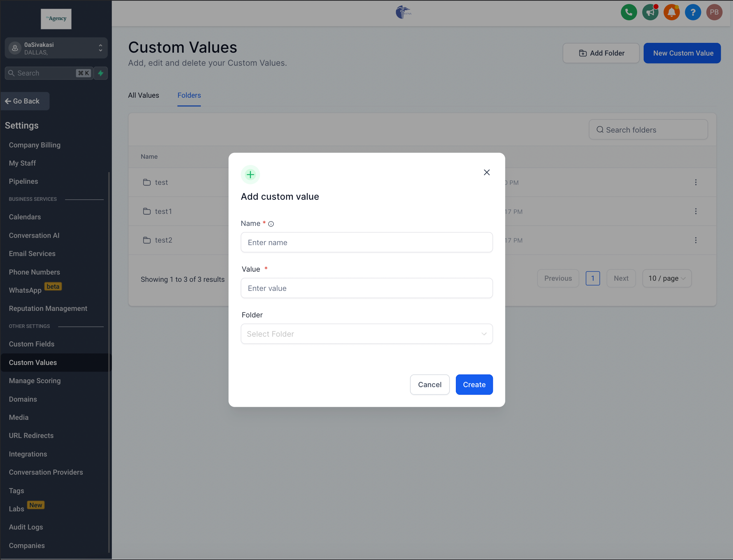Switch to the Folders tab
The image size is (733, 560).
pyautogui.click(x=189, y=95)
